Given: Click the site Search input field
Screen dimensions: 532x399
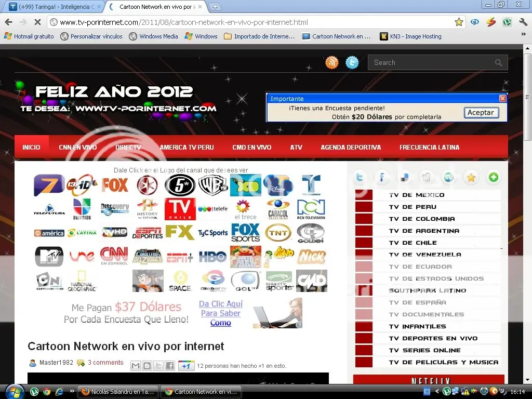Looking at the screenshot, I should 432,62.
